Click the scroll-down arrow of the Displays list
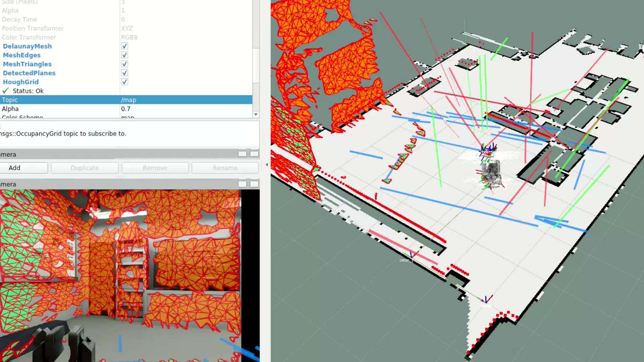The image size is (644, 362). (x=256, y=115)
